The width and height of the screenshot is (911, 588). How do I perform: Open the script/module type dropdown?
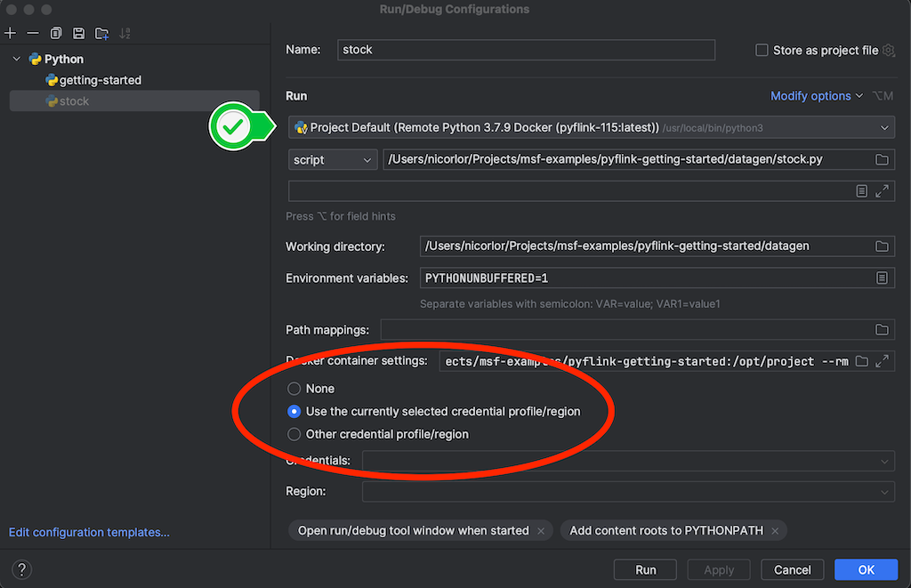click(333, 159)
